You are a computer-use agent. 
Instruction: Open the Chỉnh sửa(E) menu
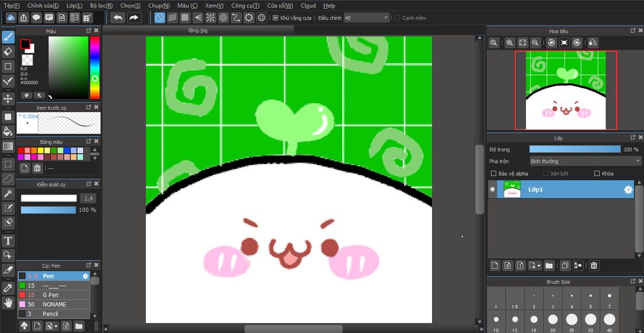[x=43, y=6]
